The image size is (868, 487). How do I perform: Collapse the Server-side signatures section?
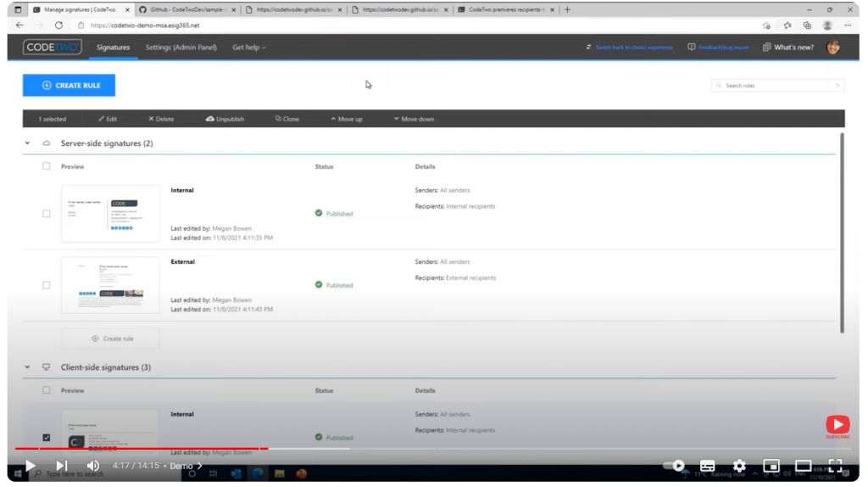27,143
